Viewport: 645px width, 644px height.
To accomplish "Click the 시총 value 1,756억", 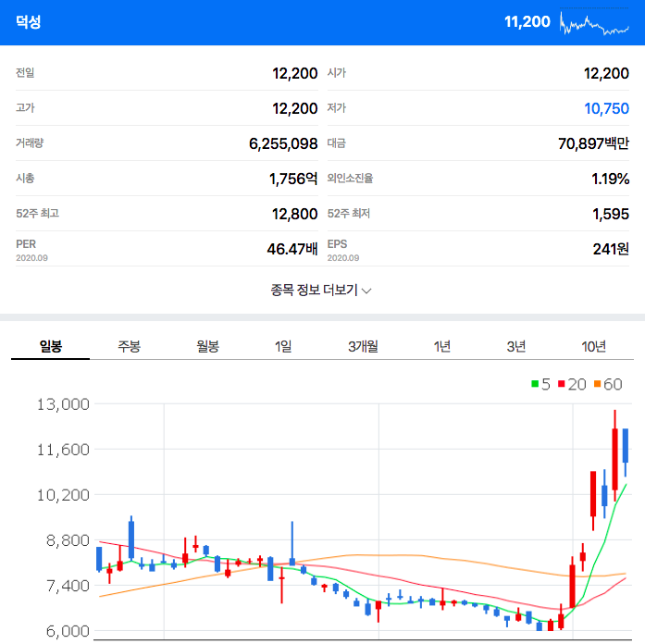I will point(292,179).
